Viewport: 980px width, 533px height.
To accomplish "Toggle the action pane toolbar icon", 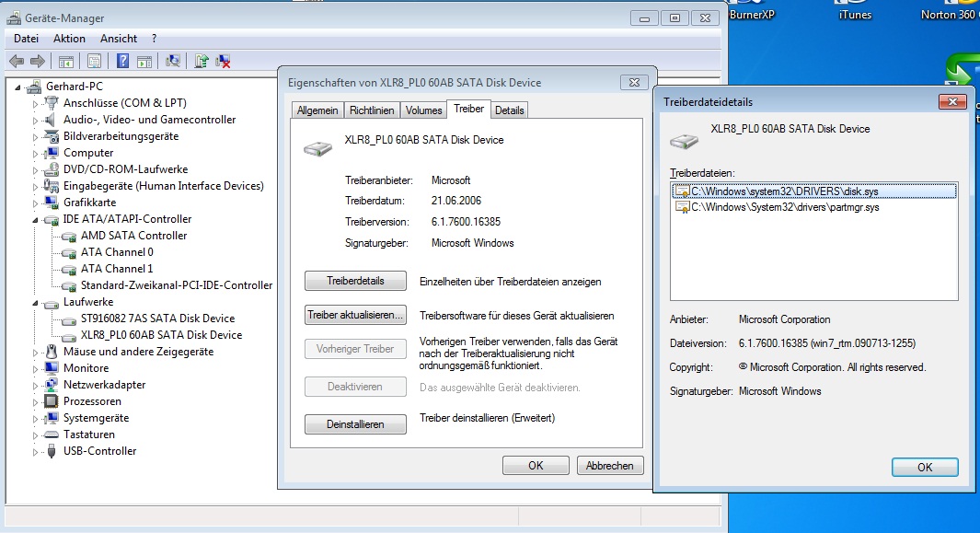I will coord(144,62).
